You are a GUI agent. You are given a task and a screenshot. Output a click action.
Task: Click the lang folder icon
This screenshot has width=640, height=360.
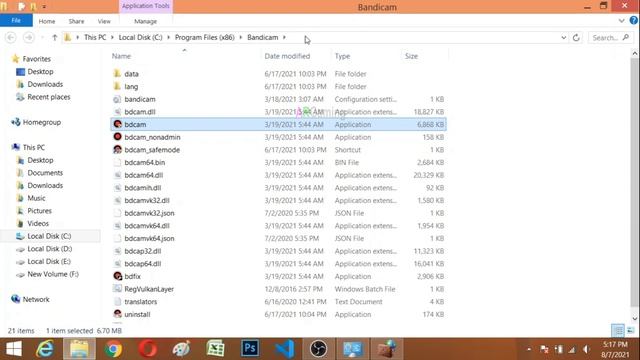[x=118, y=86]
